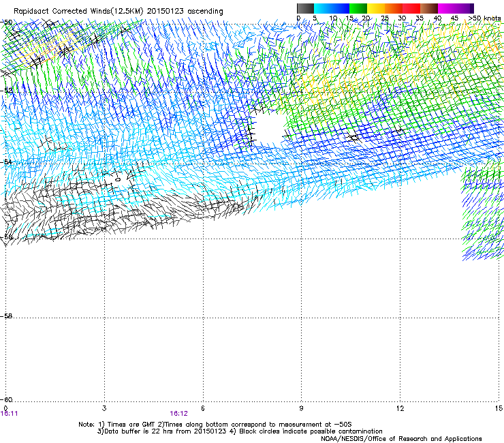This screenshot has width=504, height=443.
Task: Pick the yellow 20-25 knots legend swatch
Action: pyautogui.click(x=376, y=8)
